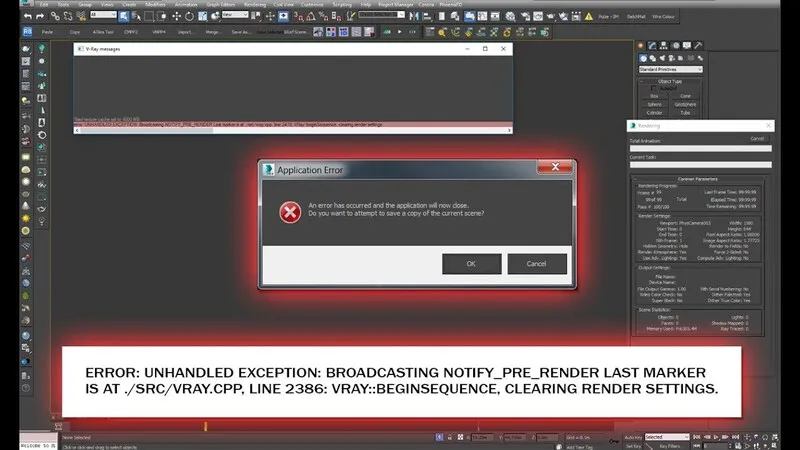Switch to the Utilities hammer tab
The image size is (800, 450).
pyautogui.click(x=698, y=45)
